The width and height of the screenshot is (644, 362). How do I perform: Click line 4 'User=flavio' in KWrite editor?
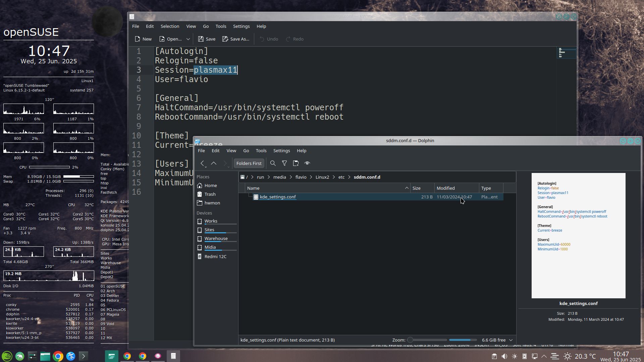(181, 79)
